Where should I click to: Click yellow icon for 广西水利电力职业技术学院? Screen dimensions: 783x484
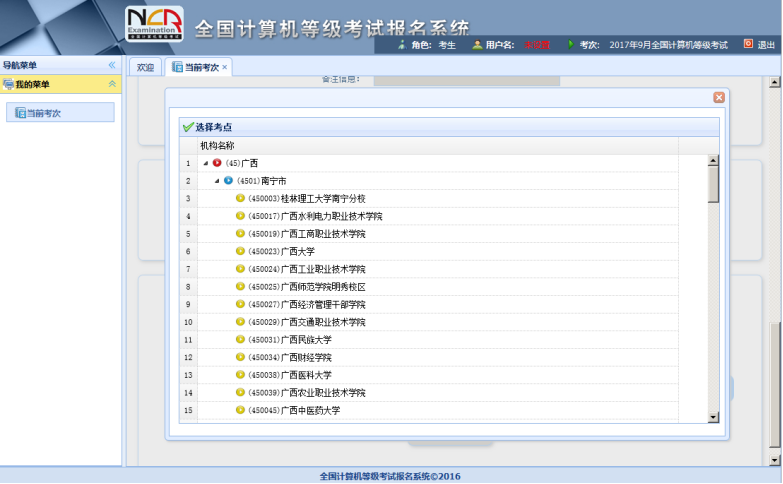click(240, 216)
